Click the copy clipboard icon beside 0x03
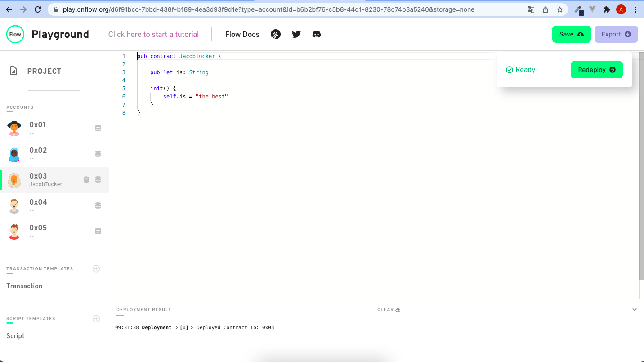The width and height of the screenshot is (644, 362). (86, 179)
